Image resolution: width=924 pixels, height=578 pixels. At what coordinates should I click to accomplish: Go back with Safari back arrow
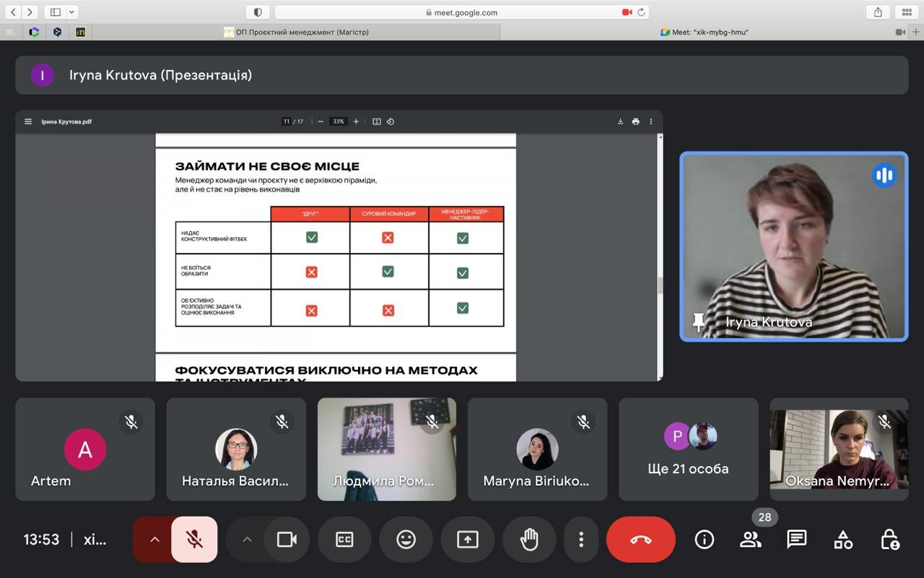[x=13, y=12]
